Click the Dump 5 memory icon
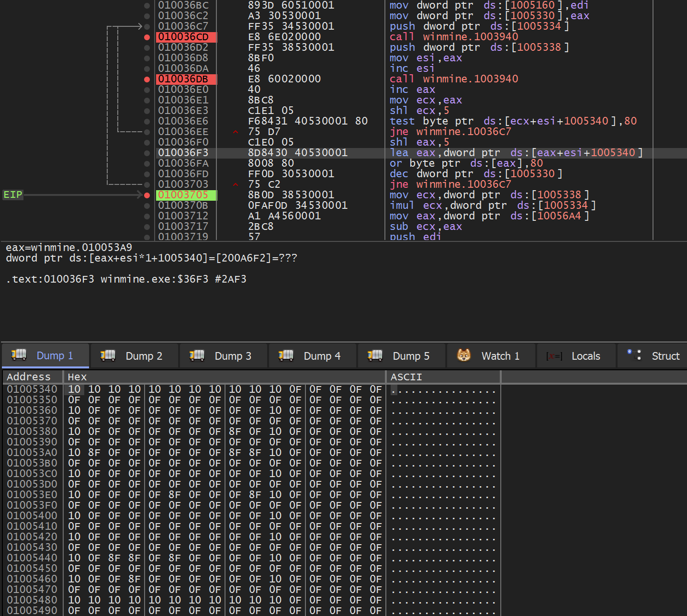This screenshot has width=687, height=616. pyautogui.click(x=375, y=355)
